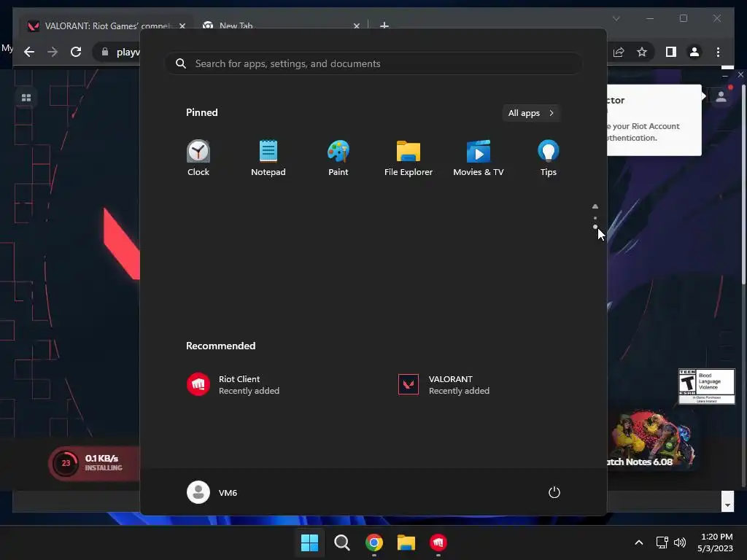Reload the page in Chrome
The width and height of the screenshot is (747, 560).
[76, 52]
